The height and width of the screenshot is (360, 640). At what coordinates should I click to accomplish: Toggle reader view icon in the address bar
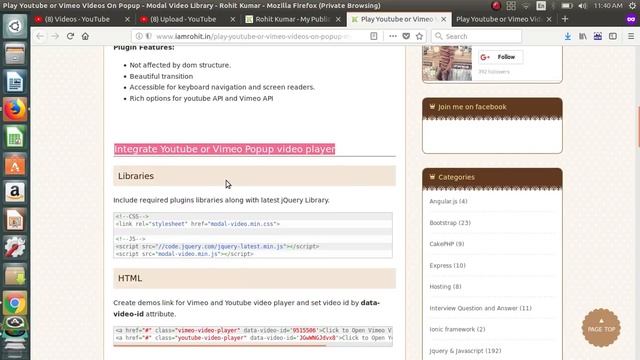pos(373,36)
